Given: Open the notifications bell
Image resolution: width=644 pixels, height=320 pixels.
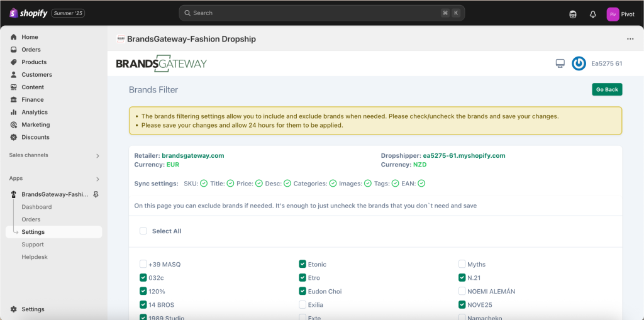Looking at the screenshot, I should coord(592,14).
